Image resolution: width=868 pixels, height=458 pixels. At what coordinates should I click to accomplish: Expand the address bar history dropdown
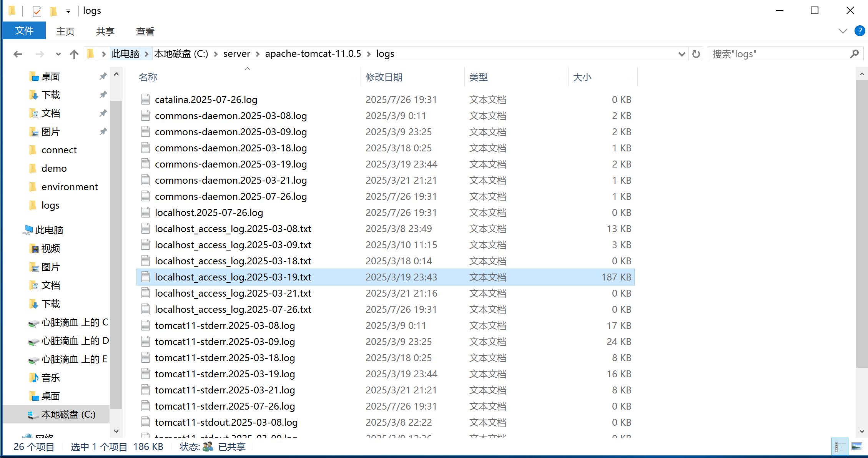point(682,54)
